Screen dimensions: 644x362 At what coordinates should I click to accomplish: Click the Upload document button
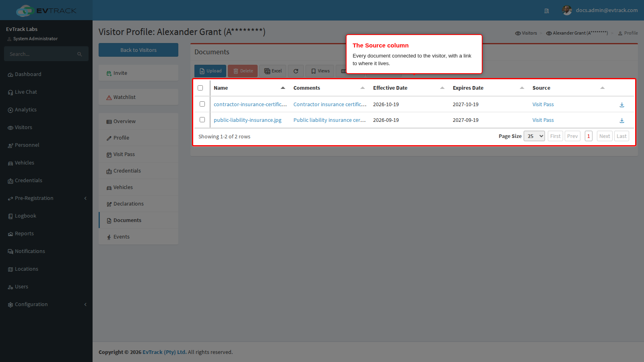[x=210, y=71]
